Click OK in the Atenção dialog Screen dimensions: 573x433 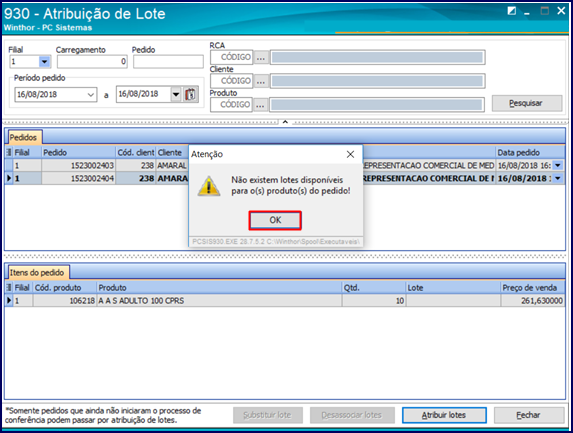tap(275, 220)
